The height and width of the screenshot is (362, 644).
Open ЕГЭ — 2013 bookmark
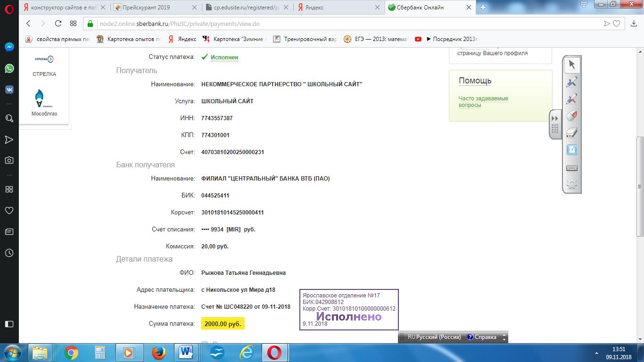point(376,39)
